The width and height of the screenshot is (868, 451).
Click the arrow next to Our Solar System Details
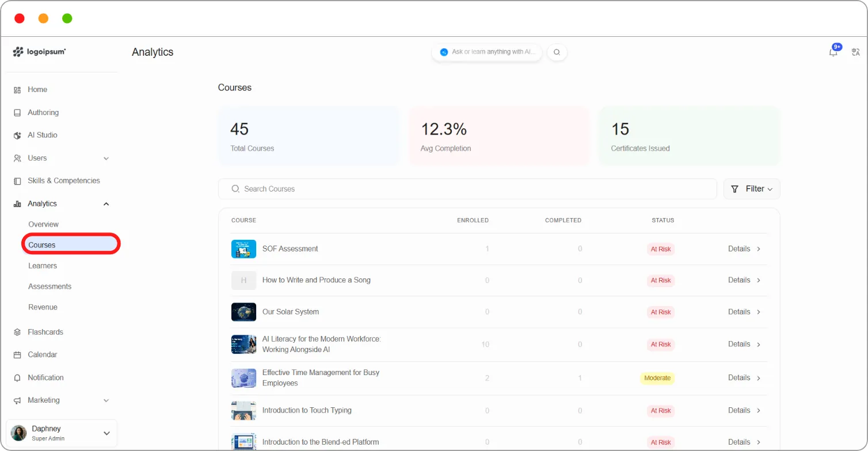[x=759, y=312]
